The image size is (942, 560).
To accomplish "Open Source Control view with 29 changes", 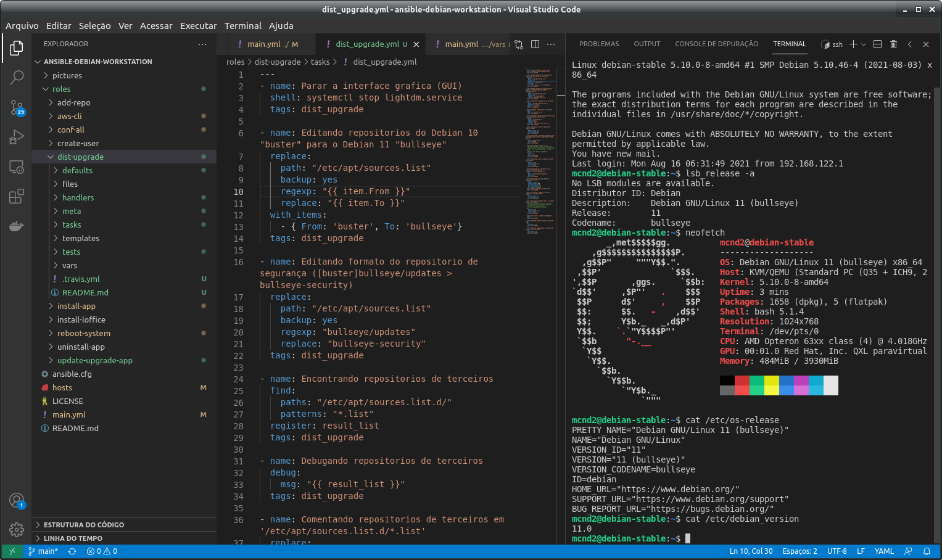I will [x=17, y=107].
